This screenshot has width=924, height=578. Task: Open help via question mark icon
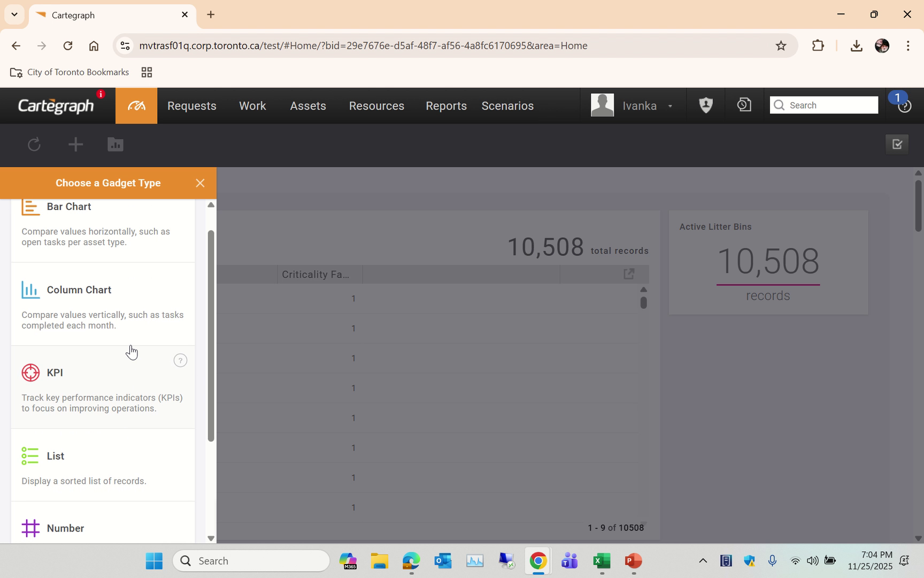(905, 105)
